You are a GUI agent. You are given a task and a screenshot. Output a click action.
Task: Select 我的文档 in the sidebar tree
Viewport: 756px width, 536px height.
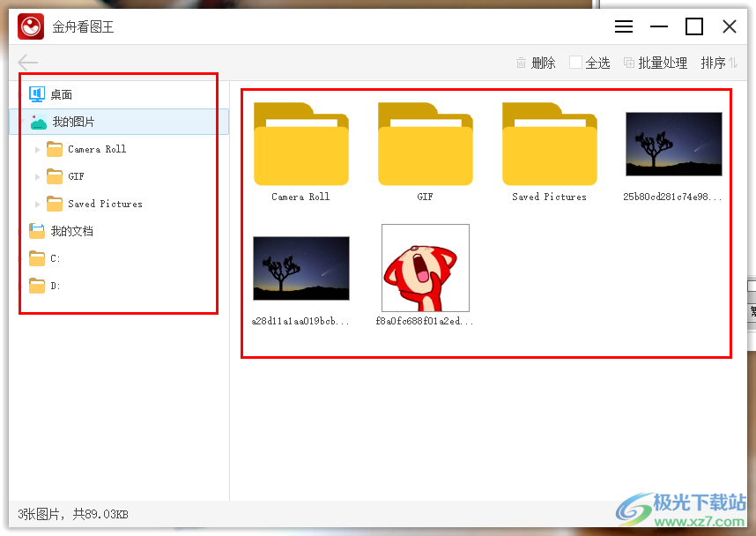72,231
